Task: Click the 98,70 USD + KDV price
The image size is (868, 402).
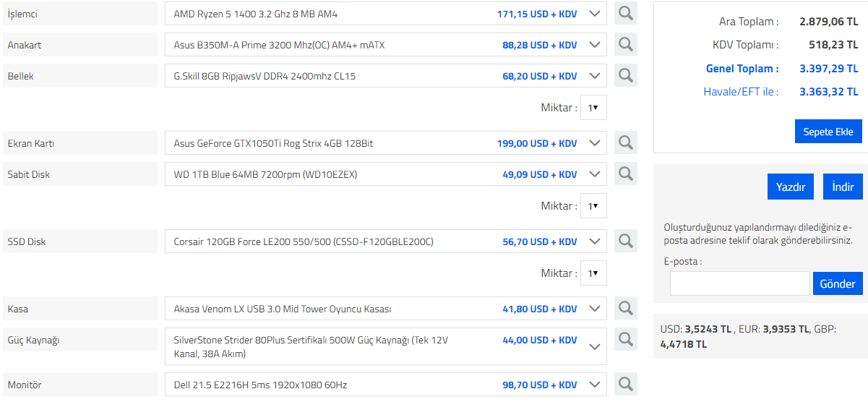Action: (x=540, y=385)
